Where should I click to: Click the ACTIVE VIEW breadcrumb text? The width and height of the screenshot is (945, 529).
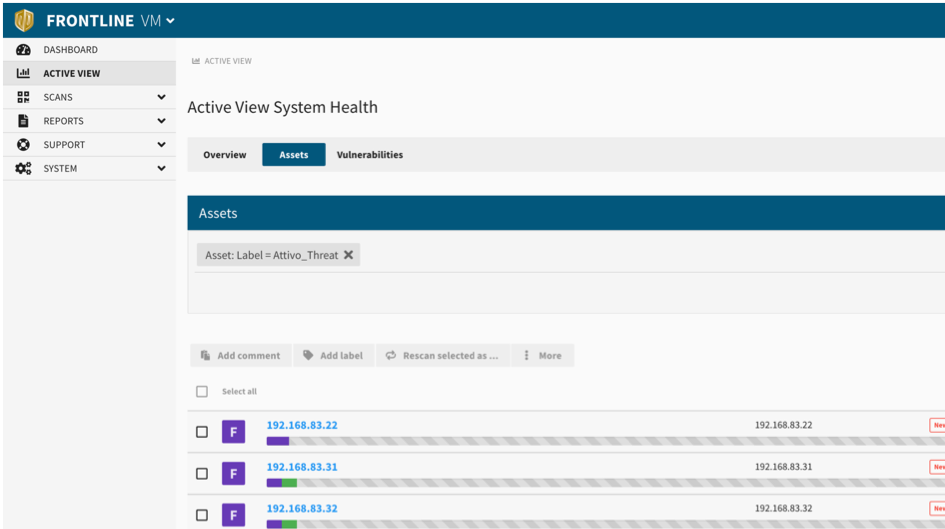coord(228,61)
